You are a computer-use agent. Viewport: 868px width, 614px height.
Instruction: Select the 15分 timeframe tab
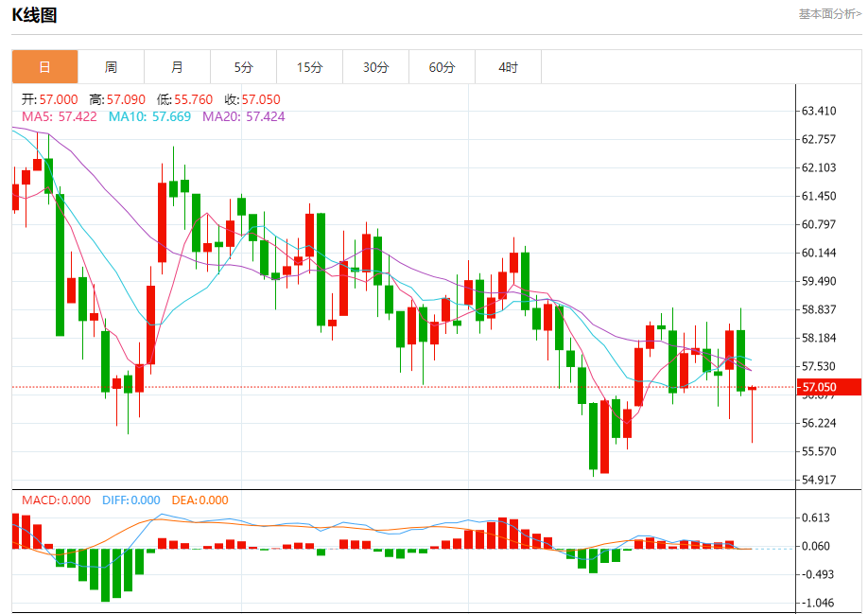click(x=309, y=67)
